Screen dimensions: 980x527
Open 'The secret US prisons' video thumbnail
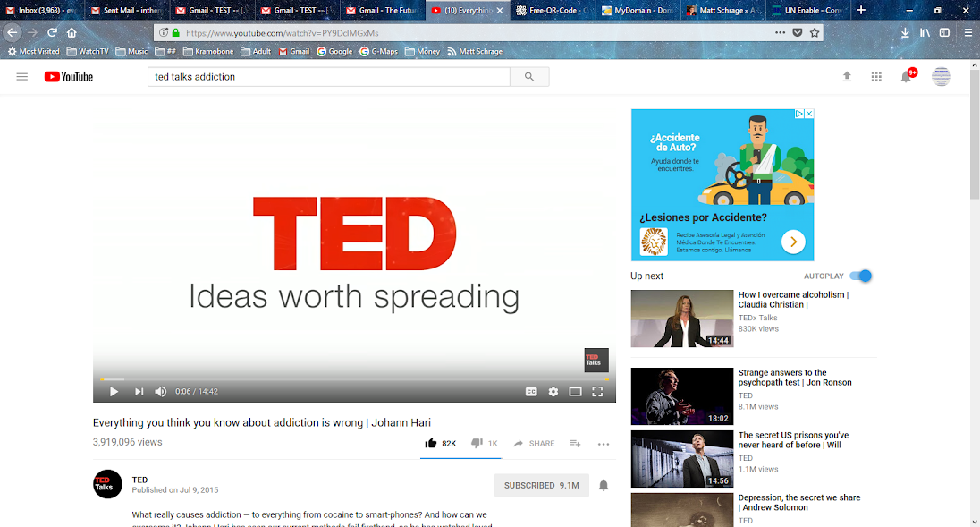tap(682, 459)
